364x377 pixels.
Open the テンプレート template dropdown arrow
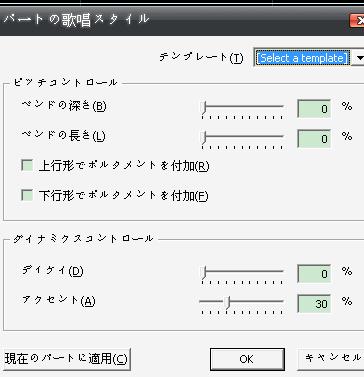pyautogui.click(x=359, y=58)
